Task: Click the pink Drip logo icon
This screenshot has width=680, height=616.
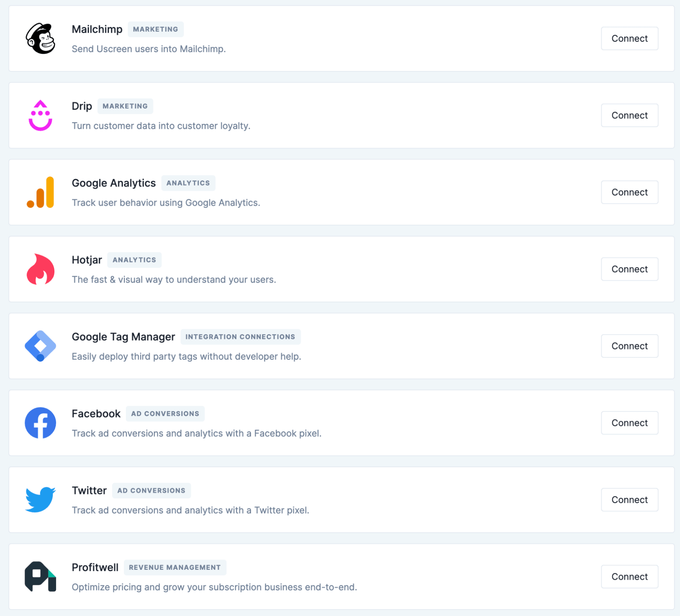Action: pyautogui.click(x=40, y=116)
